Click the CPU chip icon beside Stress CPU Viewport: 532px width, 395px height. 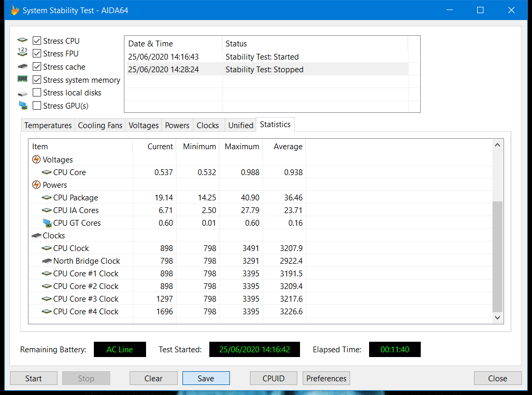coord(22,40)
